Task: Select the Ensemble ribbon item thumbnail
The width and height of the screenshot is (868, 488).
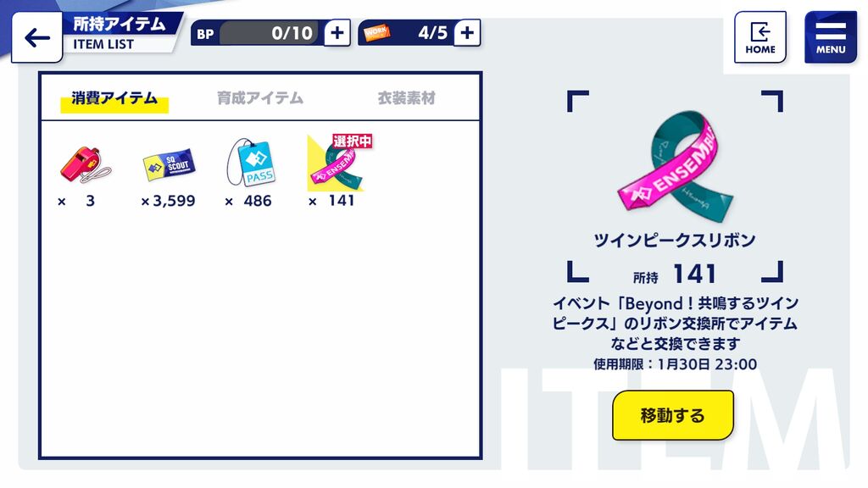Action: [336, 164]
